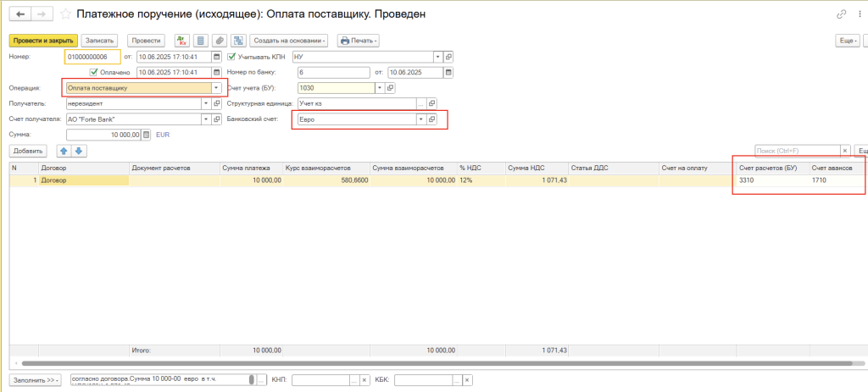The width and height of the screenshot is (868, 392).
Task: Toggle the Оплачено checkbox
Action: 94,72
